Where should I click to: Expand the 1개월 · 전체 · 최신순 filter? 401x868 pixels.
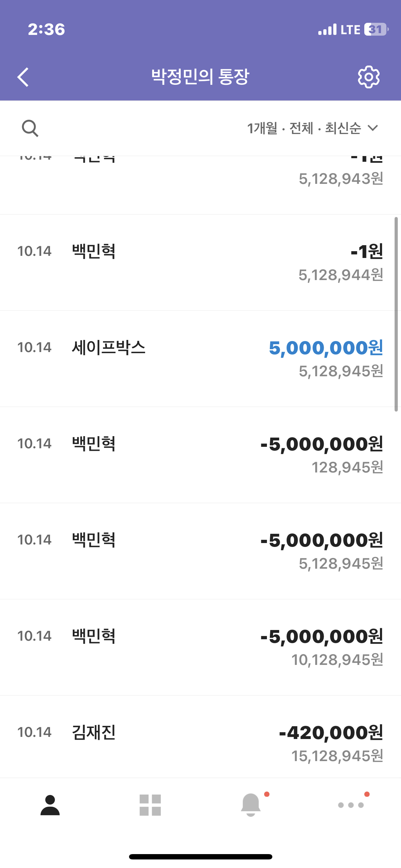304,128
